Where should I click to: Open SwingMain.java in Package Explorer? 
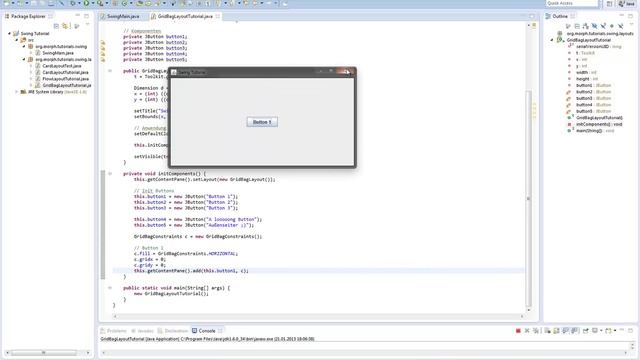(58, 53)
